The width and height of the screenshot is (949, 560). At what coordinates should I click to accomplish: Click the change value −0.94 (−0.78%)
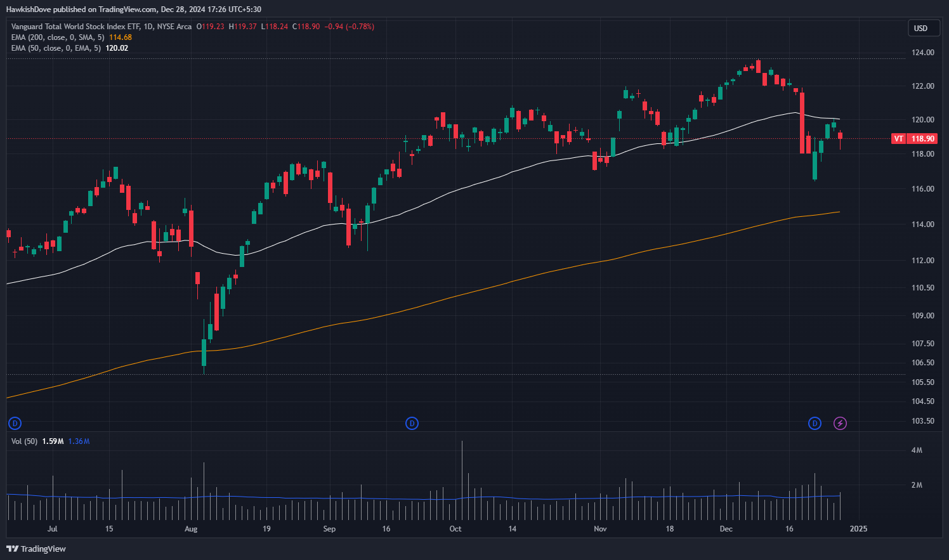click(x=349, y=27)
